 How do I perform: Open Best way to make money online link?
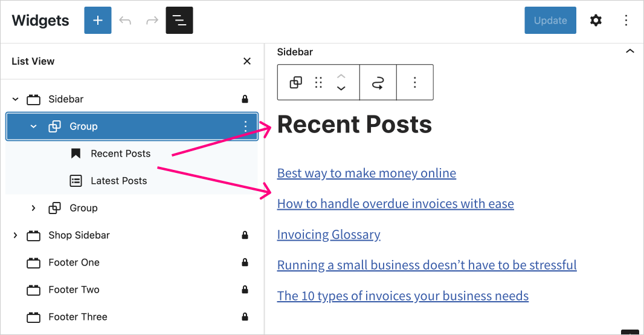(x=366, y=173)
